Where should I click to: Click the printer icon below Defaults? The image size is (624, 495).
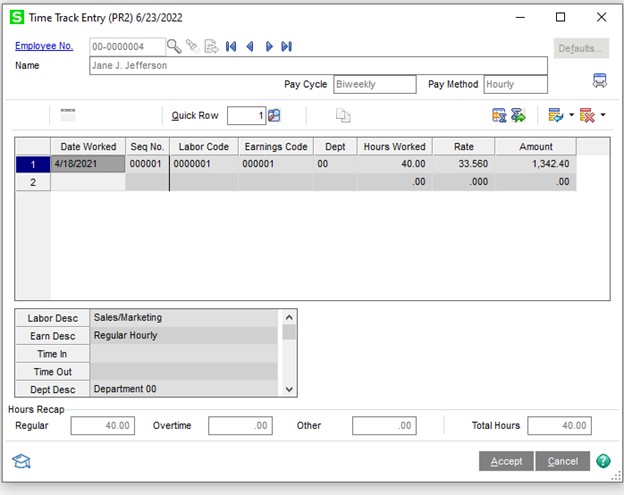pos(599,81)
